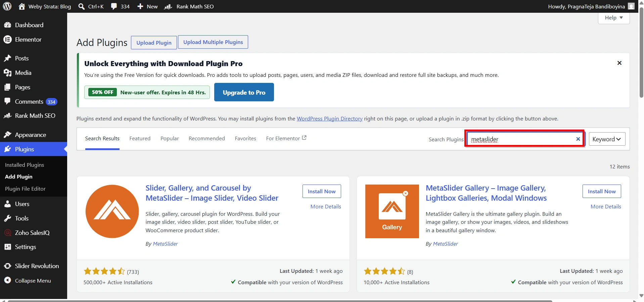Click the 50% OFF offer badge
Screen dimensions: 644x302
(103, 92)
